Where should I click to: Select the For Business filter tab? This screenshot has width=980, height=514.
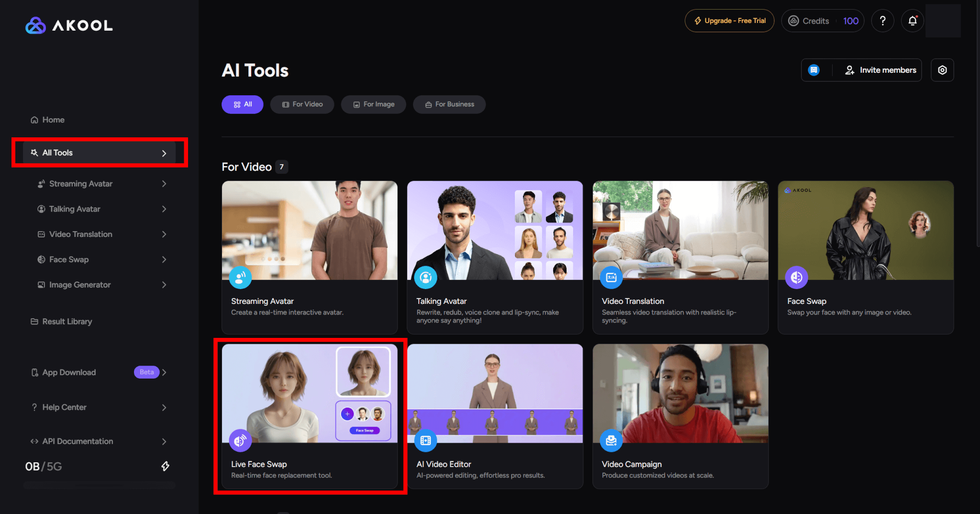[x=449, y=104]
